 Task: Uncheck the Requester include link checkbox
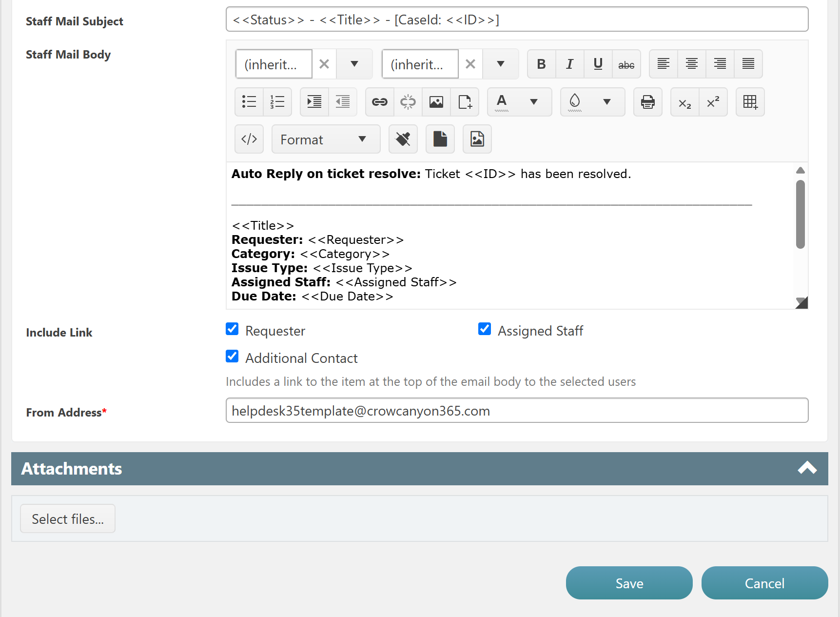tap(232, 329)
